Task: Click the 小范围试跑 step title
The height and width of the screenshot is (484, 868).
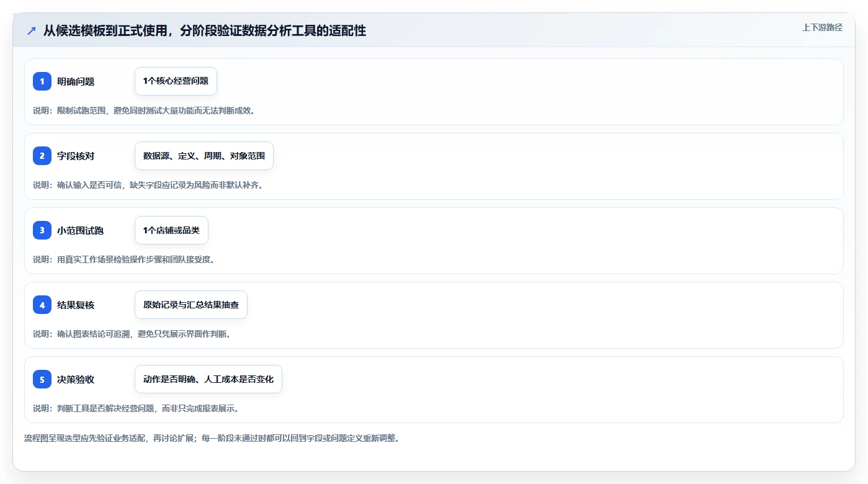Action: pos(80,230)
